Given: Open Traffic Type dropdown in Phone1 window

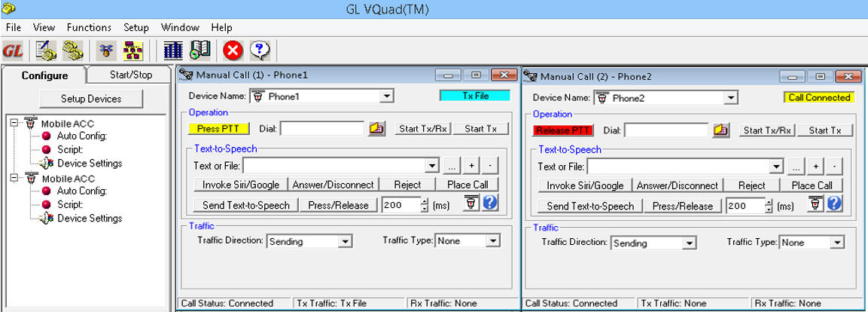Looking at the screenshot, I should pyautogui.click(x=492, y=241).
